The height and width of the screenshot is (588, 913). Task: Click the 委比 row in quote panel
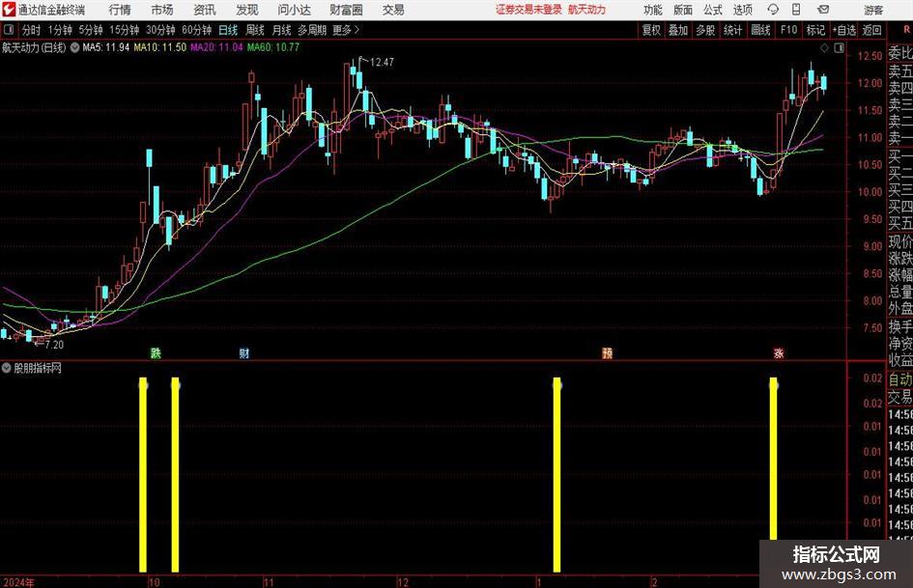pos(900,53)
